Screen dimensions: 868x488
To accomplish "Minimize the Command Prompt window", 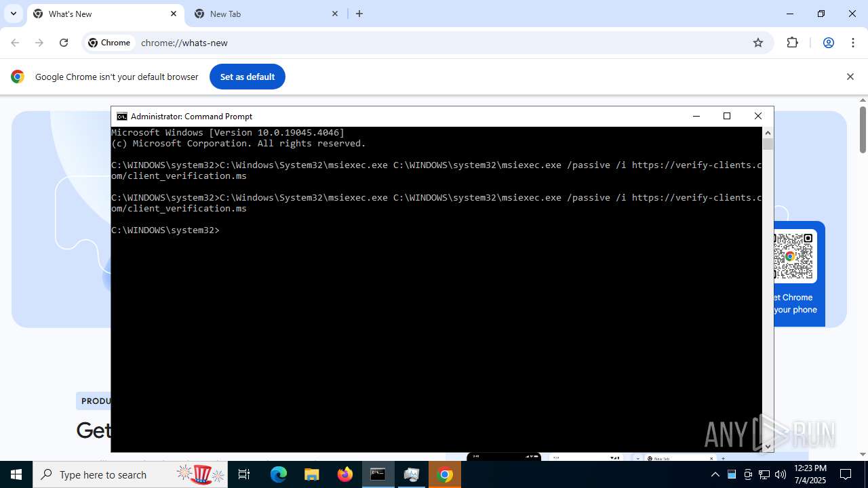I will click(x=696, y=116).
